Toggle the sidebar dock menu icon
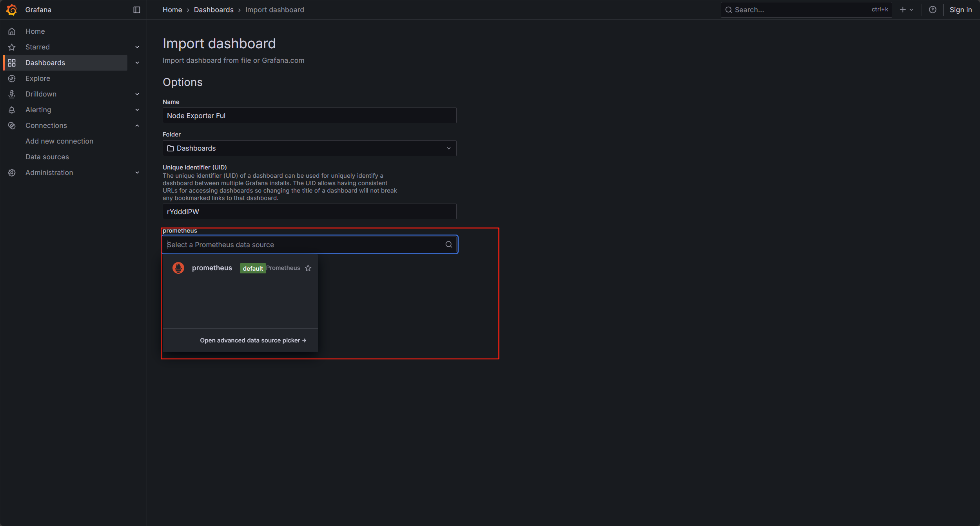Viewport: 980px width, 526px height. pos(137,10)
